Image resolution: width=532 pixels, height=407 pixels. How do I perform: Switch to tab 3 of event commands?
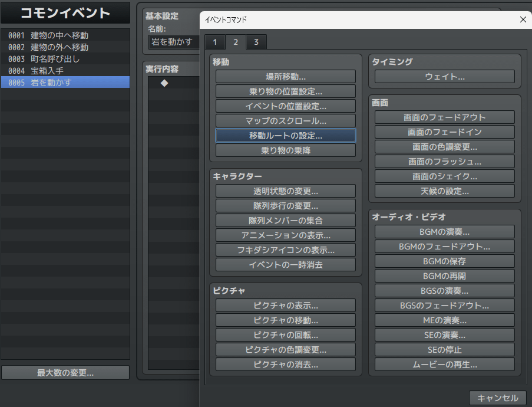click(256, 42)
